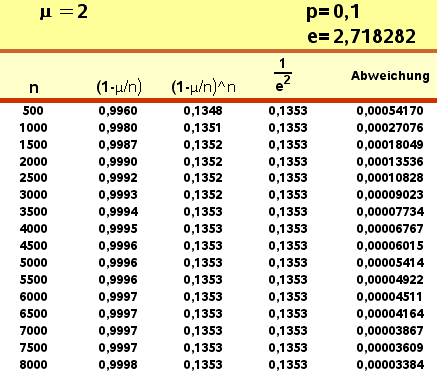
Task: Select deviation cell 0,00054170
Action: (x=390, y=111)
